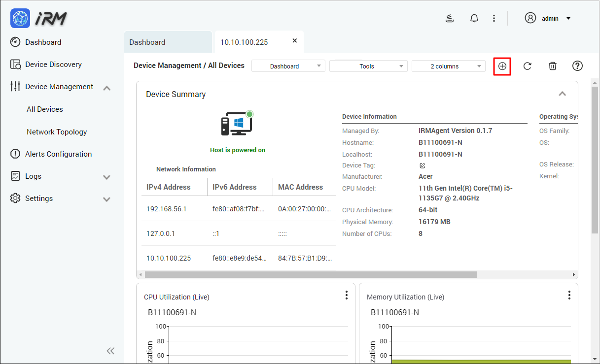Click the add widget plus icon
Screen dimensions: 600x364
[x=501, y=66]
